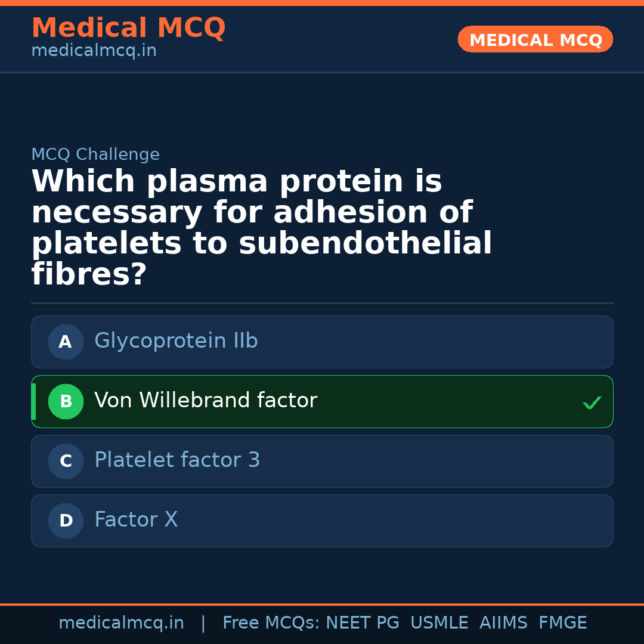Screen dimensions: 644x644
Task: Switch to the NEET PG section
Action: click(362, 622)
